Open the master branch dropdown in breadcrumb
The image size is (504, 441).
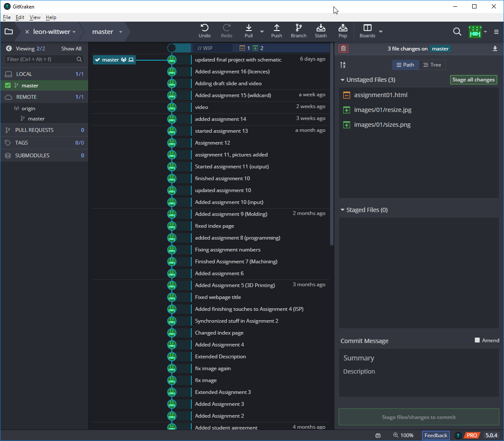click(x=120, y=32)
